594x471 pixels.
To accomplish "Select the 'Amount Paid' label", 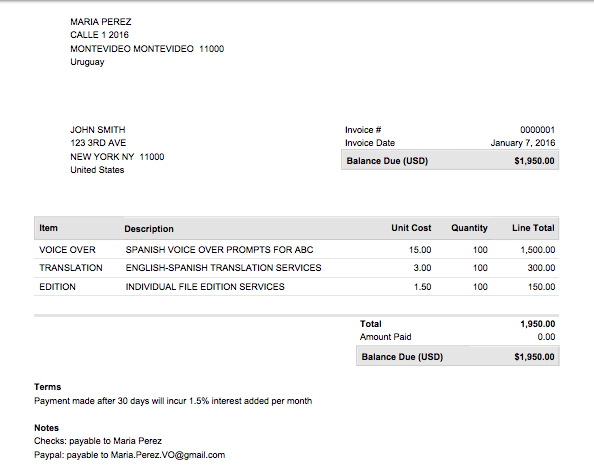I will tap(386, 337).
